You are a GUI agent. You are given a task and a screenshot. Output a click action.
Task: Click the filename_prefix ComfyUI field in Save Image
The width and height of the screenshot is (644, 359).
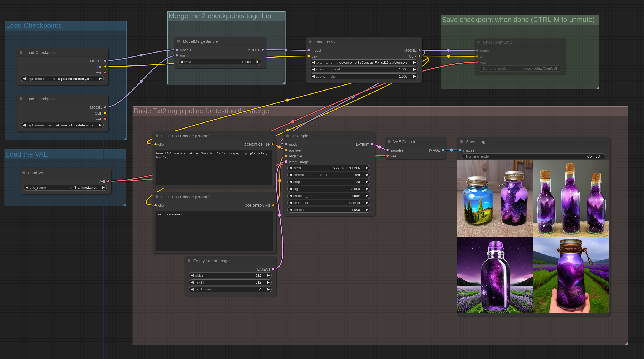pyautogui.click(x=533, y=157)
